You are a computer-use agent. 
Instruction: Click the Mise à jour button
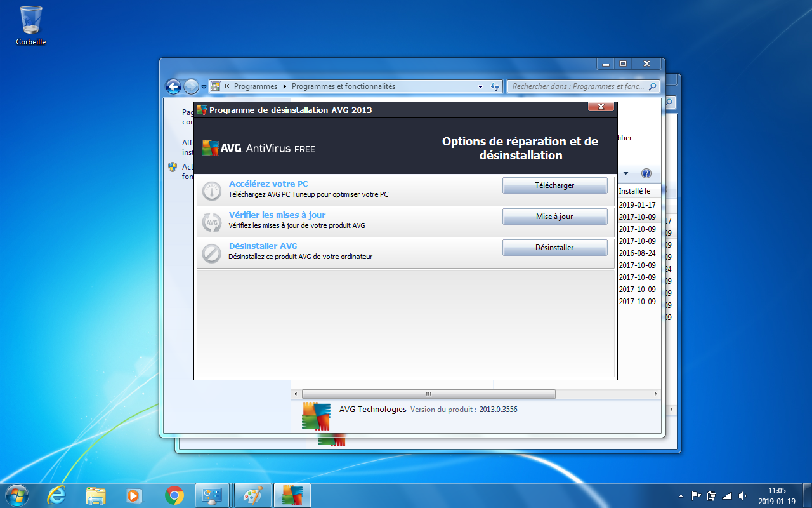click(x=554, y=217)
